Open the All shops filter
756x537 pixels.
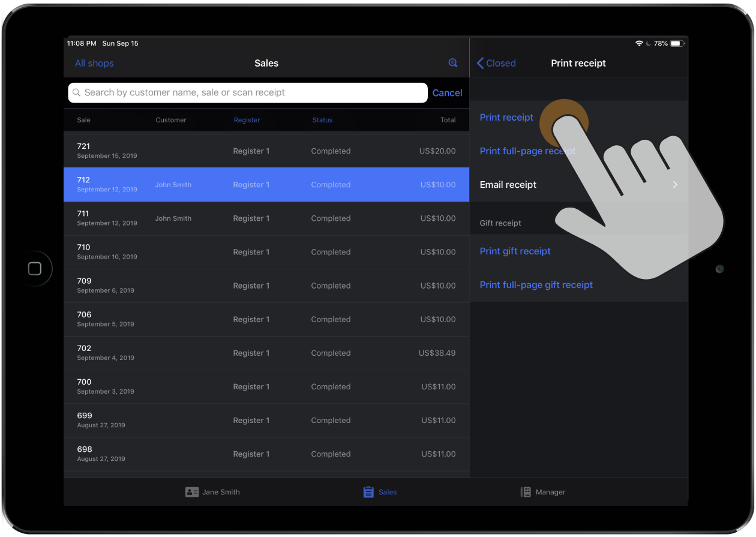pyautogui.click(x=94, y=63)
